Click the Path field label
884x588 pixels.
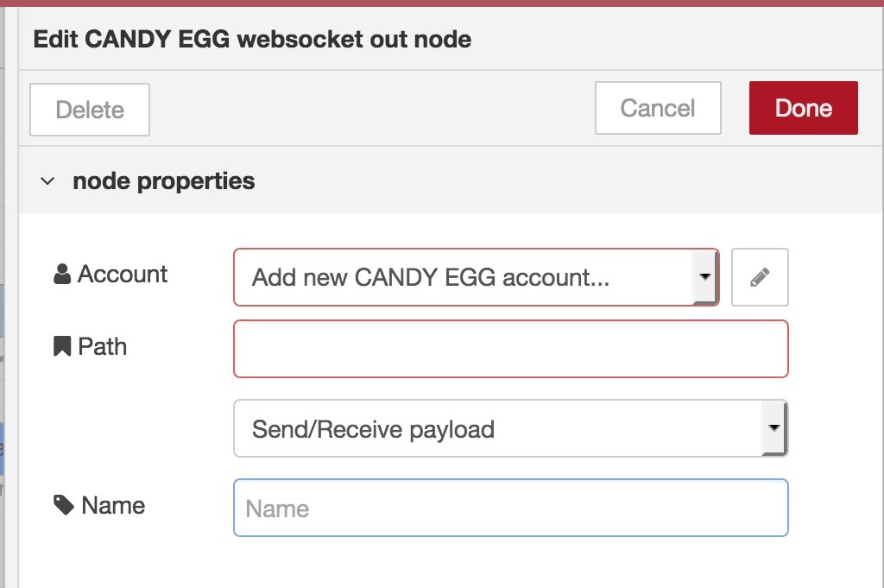pos(102,346)
